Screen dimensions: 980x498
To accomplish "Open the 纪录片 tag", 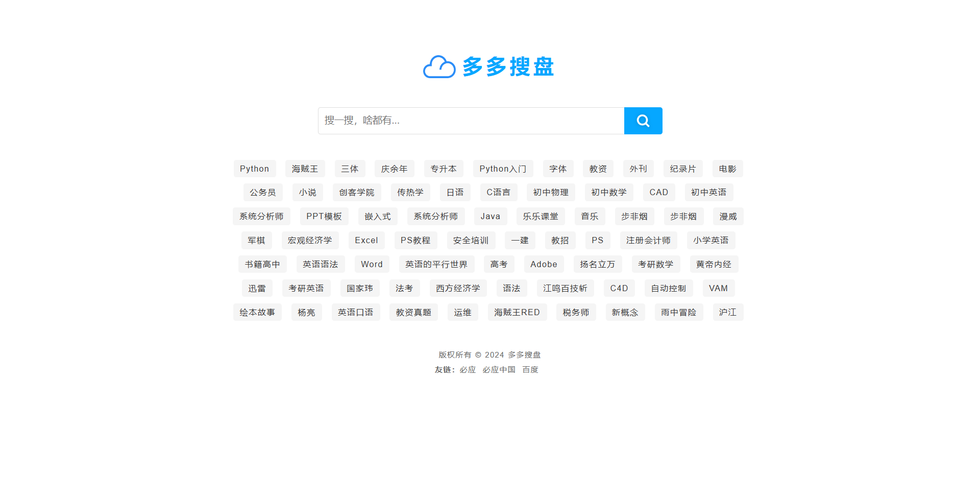I will (683, 169).
